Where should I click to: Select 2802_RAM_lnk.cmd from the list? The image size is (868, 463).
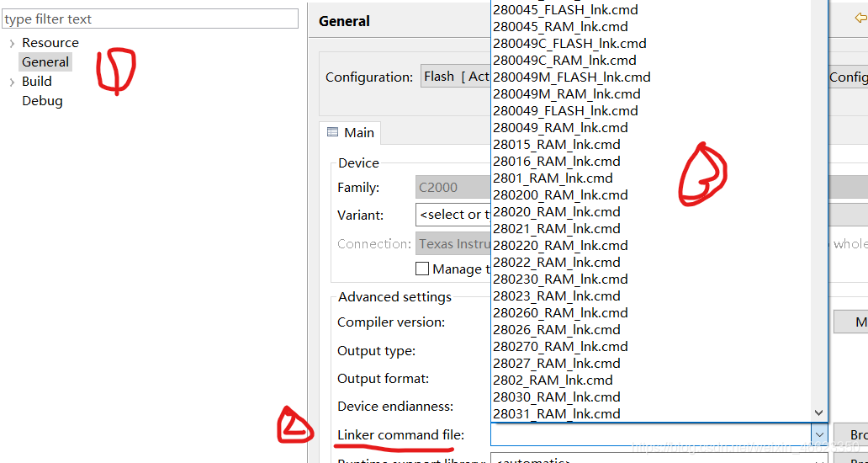553,380
